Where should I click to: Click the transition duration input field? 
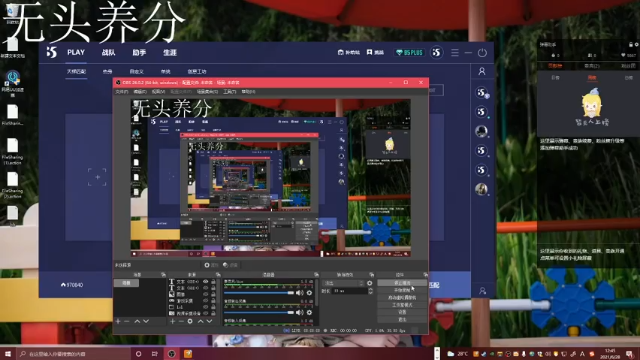click(x=349, y=291)
